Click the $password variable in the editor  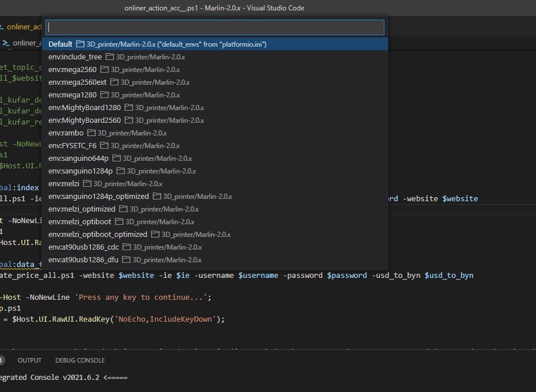pos(346,275)
